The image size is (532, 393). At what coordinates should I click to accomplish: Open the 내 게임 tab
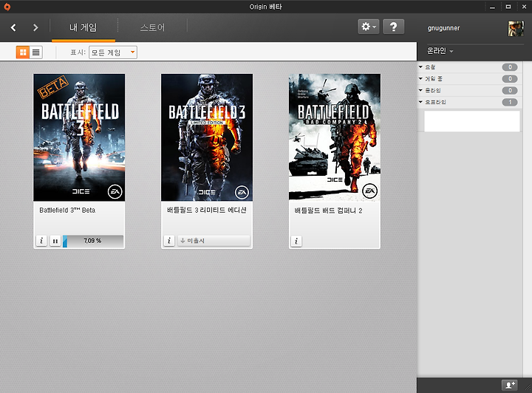83,27
